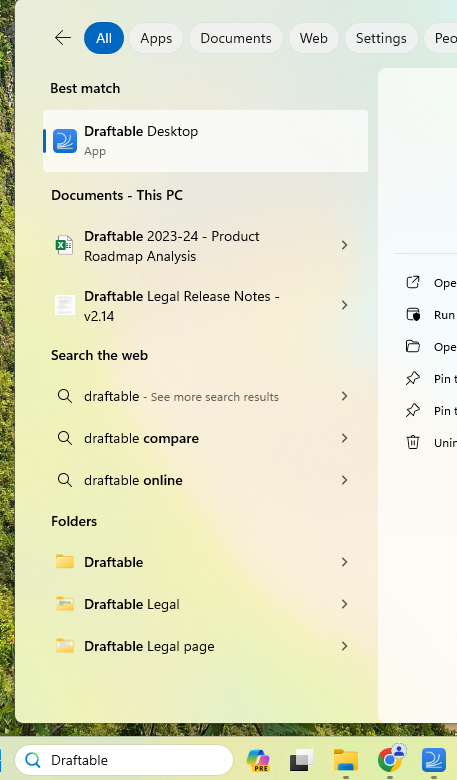Click the Uninstall trash can icon
This screenshot has width=457, height=780.
(x=413, y=442)
